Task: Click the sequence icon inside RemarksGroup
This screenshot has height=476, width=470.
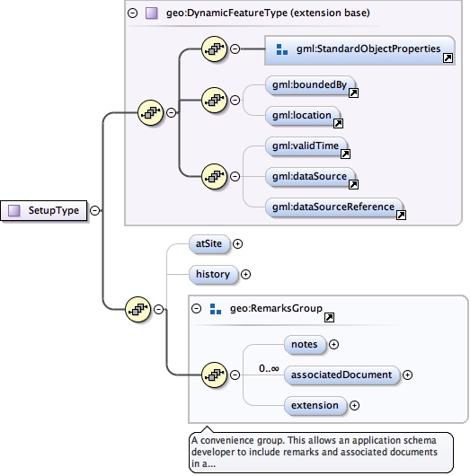Action: click(215, 375)
